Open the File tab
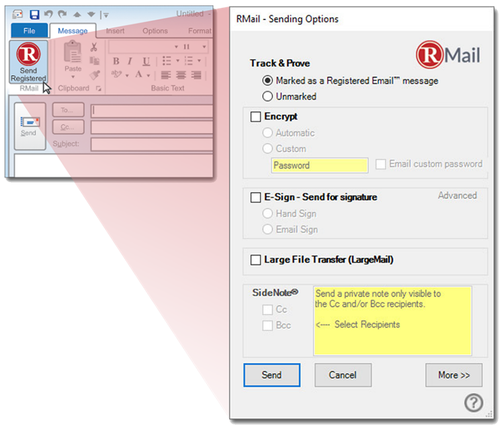504x431 pixels. tap(29, 31)
